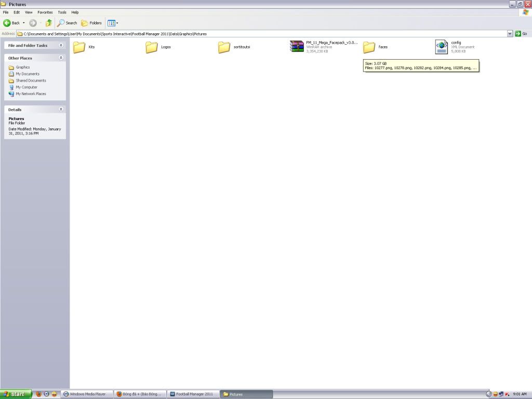Viewport: 532px width, 399px height.
Task: Click the smiley messenger tray icon
Action: [495, 394]
